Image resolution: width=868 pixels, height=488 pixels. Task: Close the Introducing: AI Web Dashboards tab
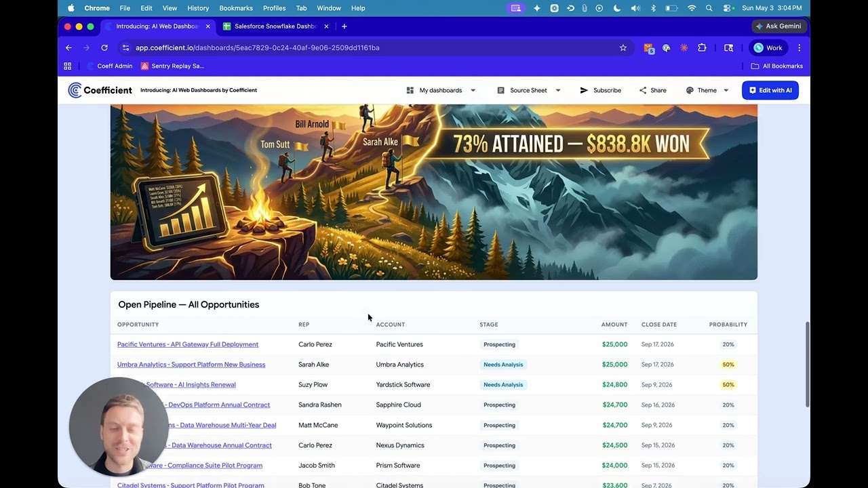click(x=208, y=26)
